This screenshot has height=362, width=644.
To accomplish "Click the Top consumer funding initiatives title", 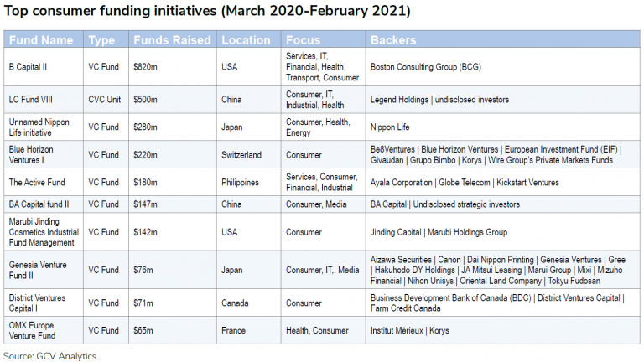I will coord(208,12).
